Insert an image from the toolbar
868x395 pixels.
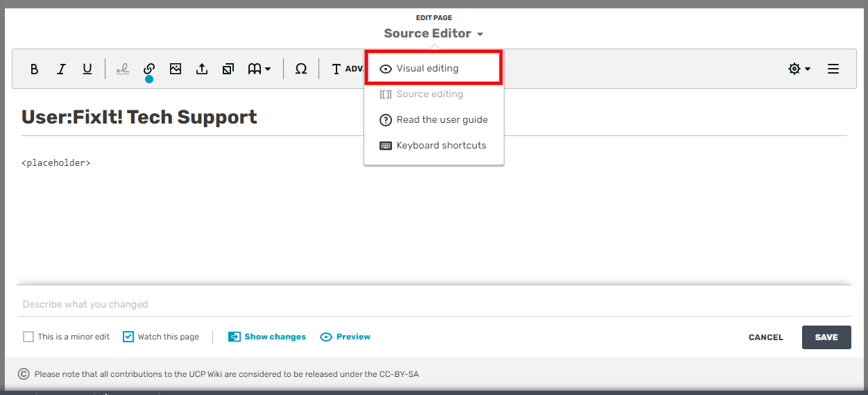(176, 69)
